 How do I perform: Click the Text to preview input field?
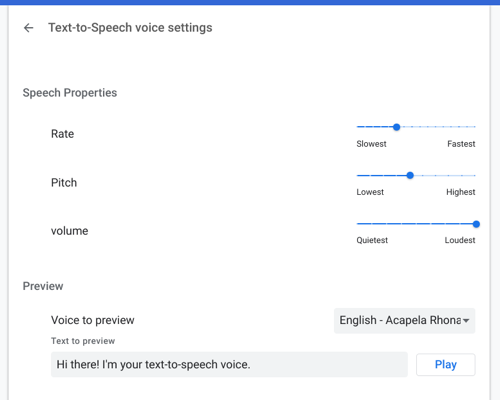point(229,364)
